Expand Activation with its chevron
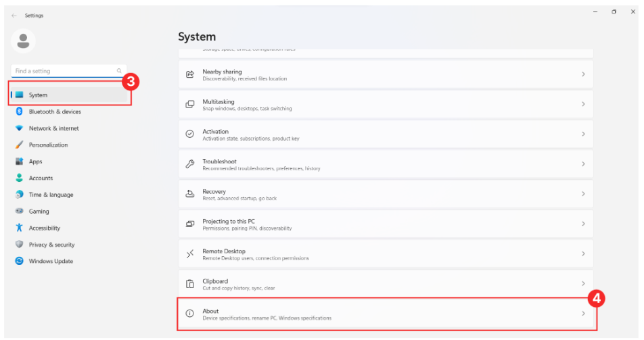The height and width of the screenshot is (340, 644). click(583, 134)
